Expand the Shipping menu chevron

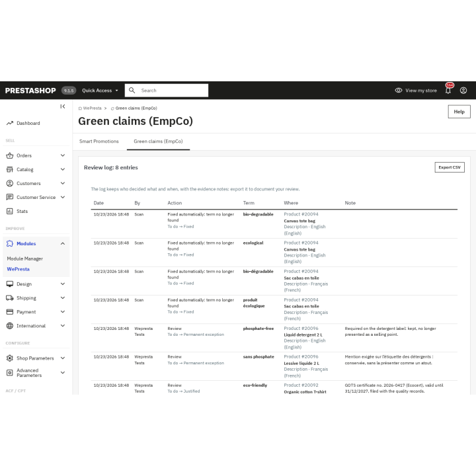63,298
